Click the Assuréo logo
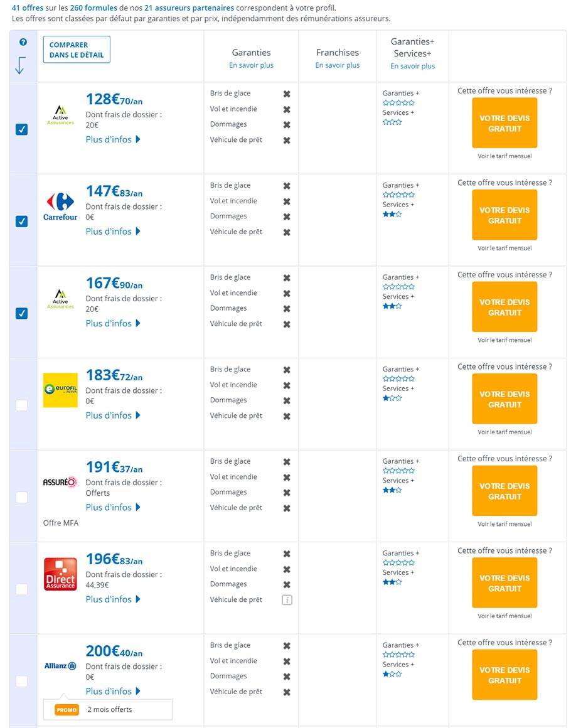The height and width of the screenshot is (728, 571). (x=59, y=481)
